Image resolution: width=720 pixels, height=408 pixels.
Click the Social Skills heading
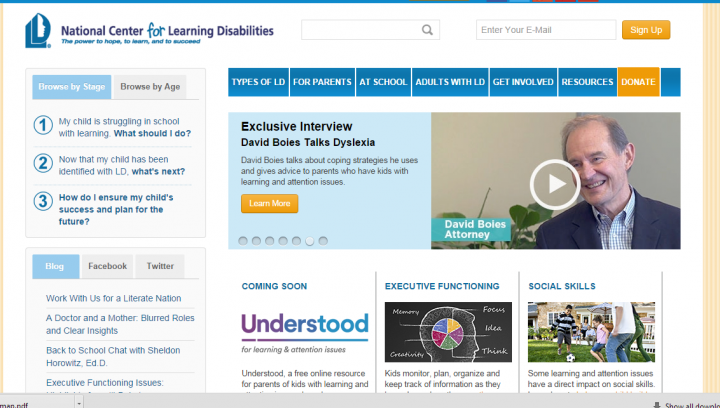pos(562,286)
